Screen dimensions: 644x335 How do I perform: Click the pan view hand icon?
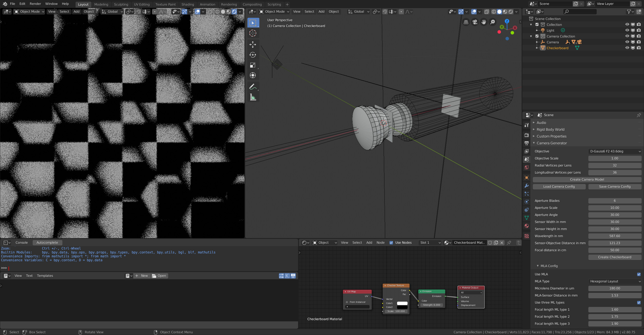tap(484, 22)
